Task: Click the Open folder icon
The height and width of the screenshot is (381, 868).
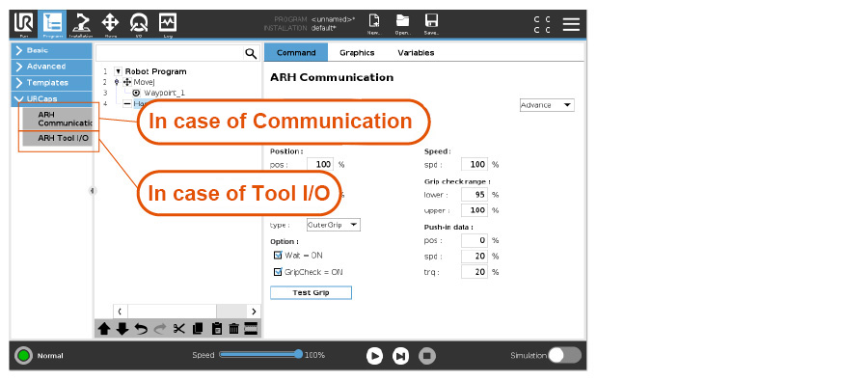Action: pyautogui.click(x=402, y=24)
